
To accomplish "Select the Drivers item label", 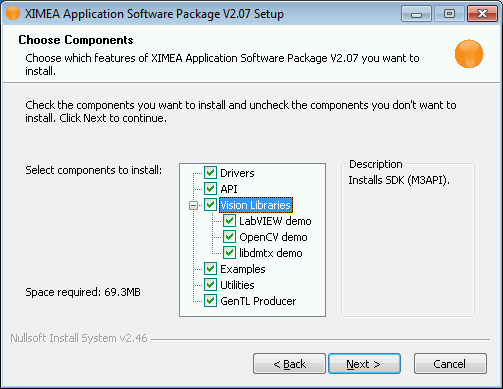I will pyautogui.click(x=237, y=173).
